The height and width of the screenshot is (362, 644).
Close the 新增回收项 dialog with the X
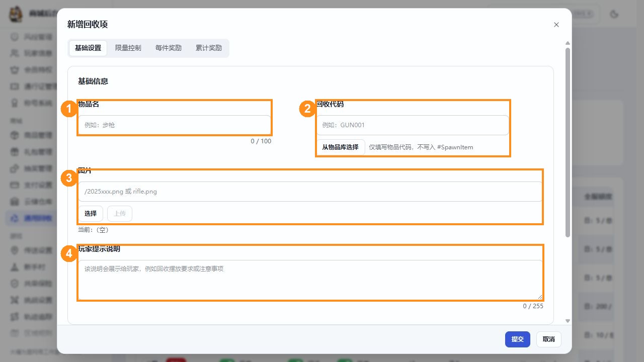click(x=556, y=25)
